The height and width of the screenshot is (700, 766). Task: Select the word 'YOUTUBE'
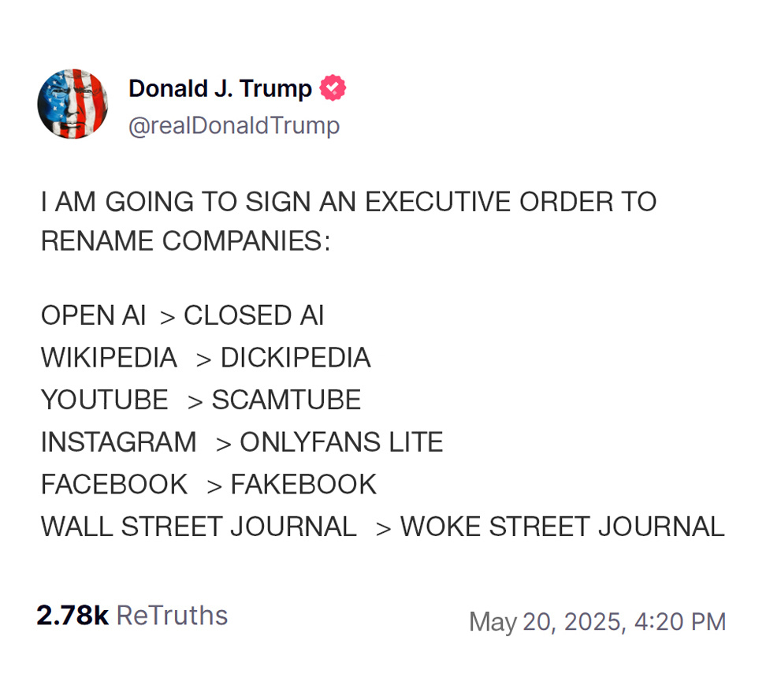point(104,400)
